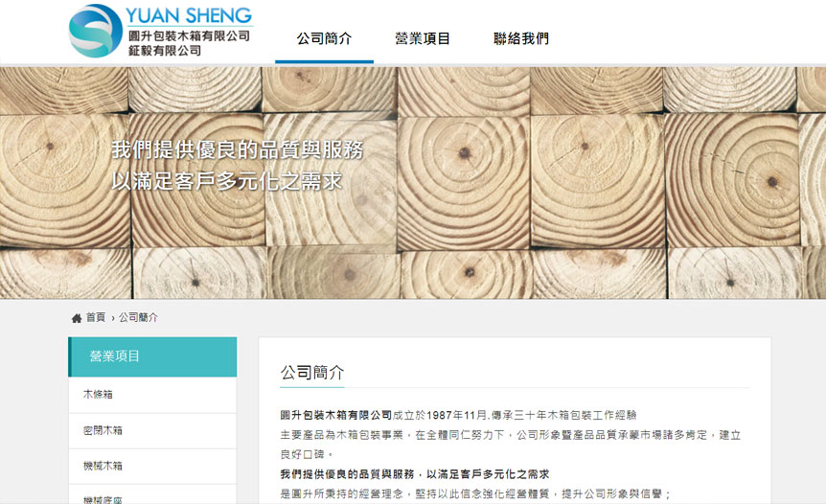Screen dimensions: 826x504
Task: Click the YUAN SHENG logo text
Action: (189, 15)
